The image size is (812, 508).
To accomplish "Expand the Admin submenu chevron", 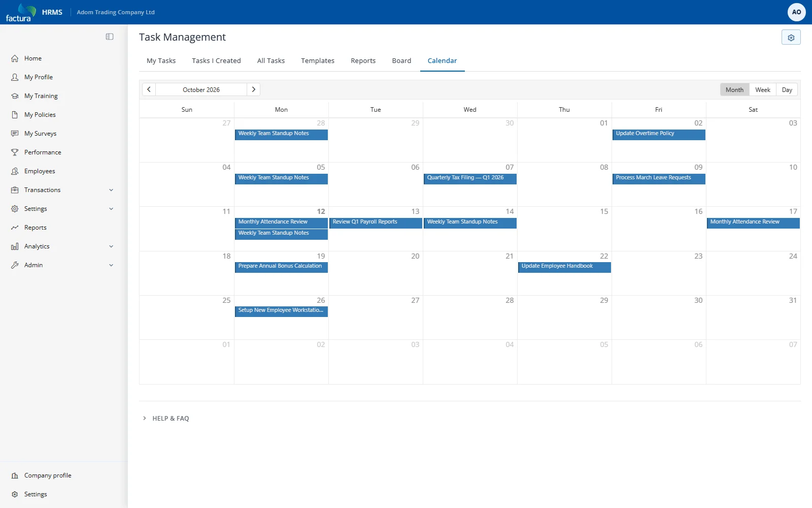I will coord(111,265).
